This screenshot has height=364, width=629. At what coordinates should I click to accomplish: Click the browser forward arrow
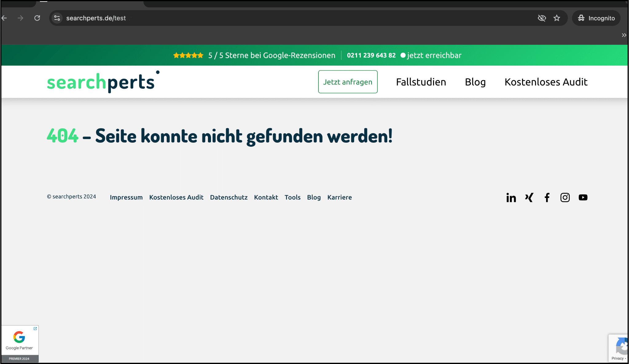click(x=21, y=18)
